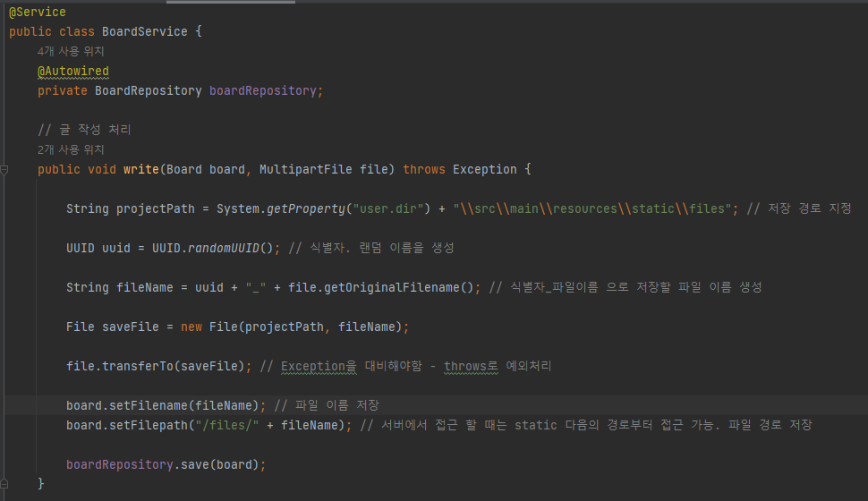Click the horizontal scrollbar thumb at top
Viewport: 868px width, 501px height.
point(231,2)
